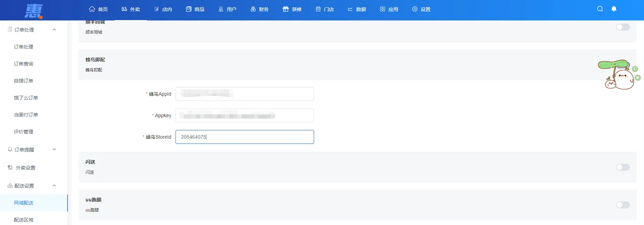Screen dimensions: 644x225
Task: Select 当面付订单 in sidebar
Action: [26, 115]
